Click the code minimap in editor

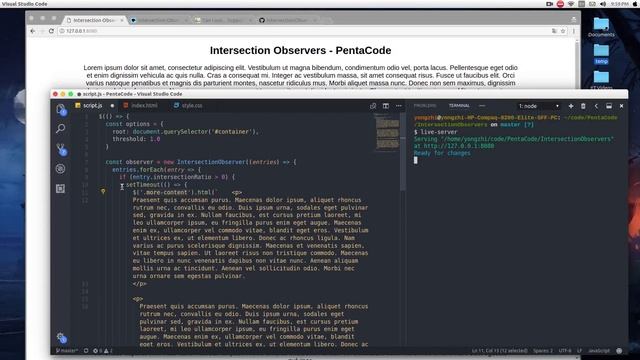coord(387,132)
